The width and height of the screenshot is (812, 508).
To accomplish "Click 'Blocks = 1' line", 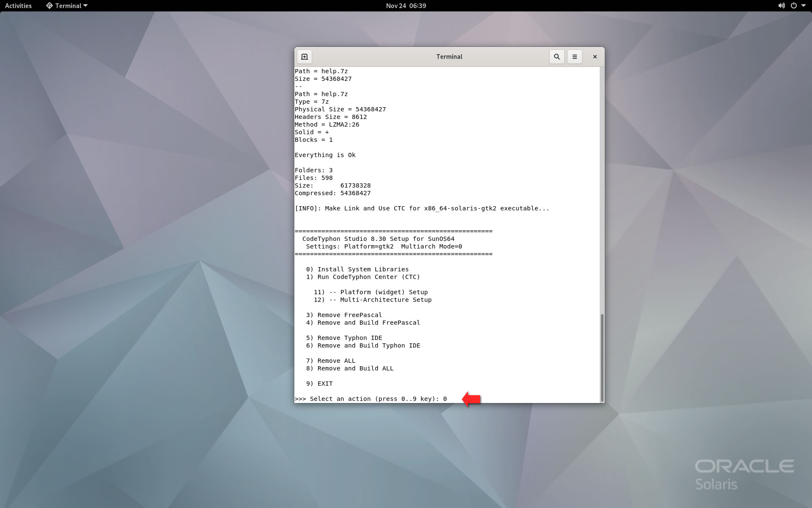I will coord(314,140).
